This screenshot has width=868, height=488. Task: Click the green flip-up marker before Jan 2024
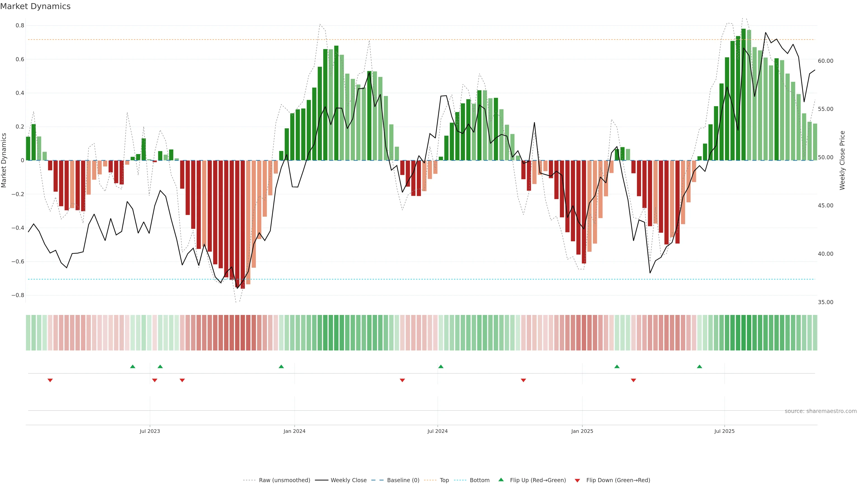(x=281, y=366)
